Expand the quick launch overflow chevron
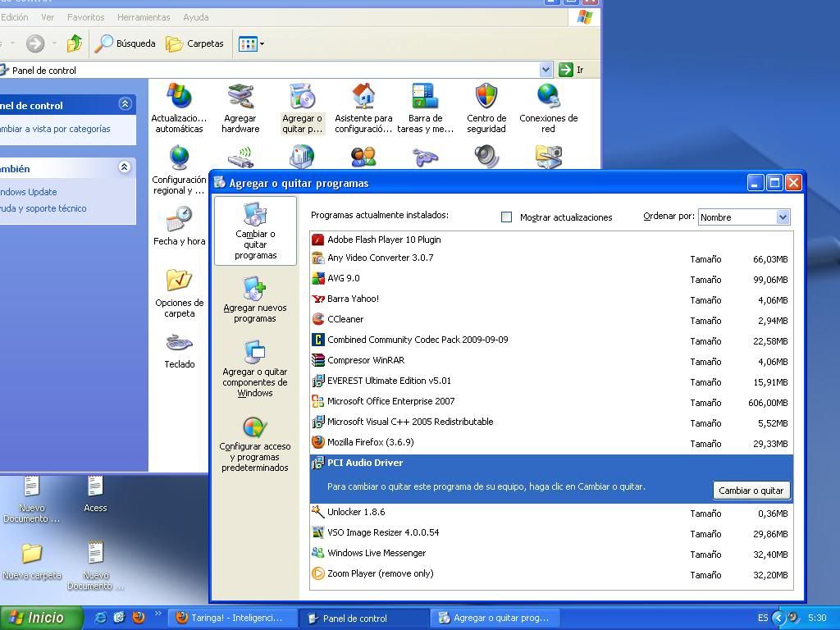The width and height of the screenshot is (840, 630). (158, 614)
